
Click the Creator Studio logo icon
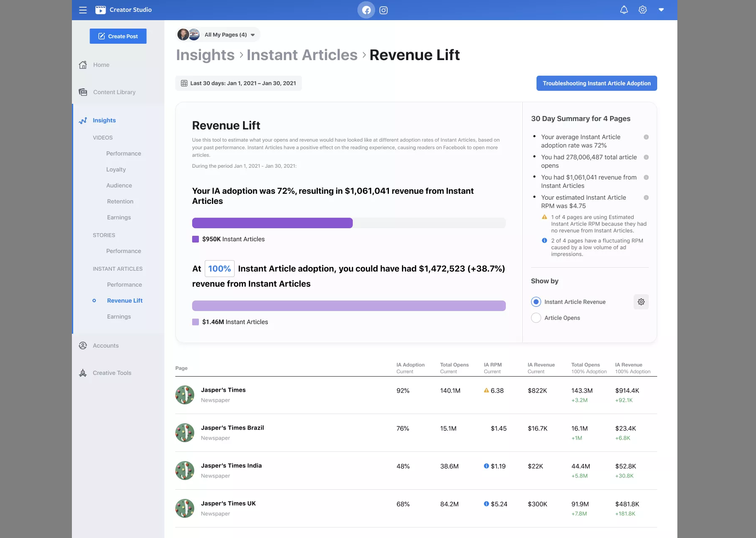click(100, 10)
